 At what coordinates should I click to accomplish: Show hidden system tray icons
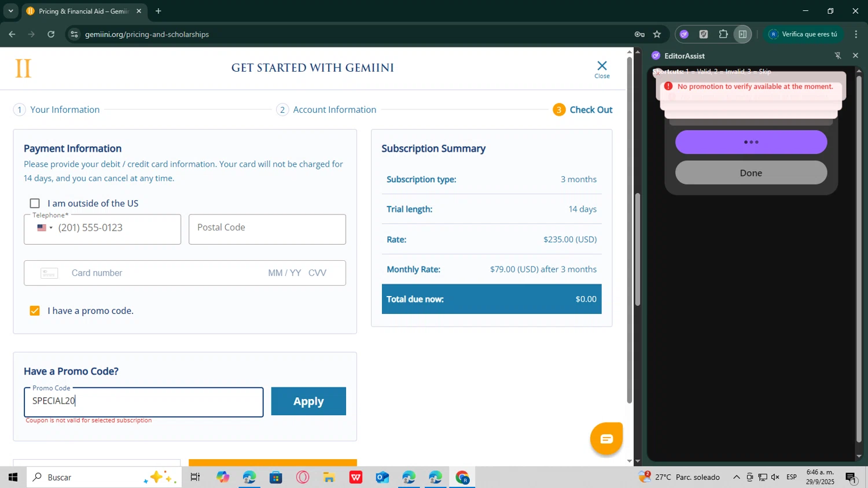(736, 477)
